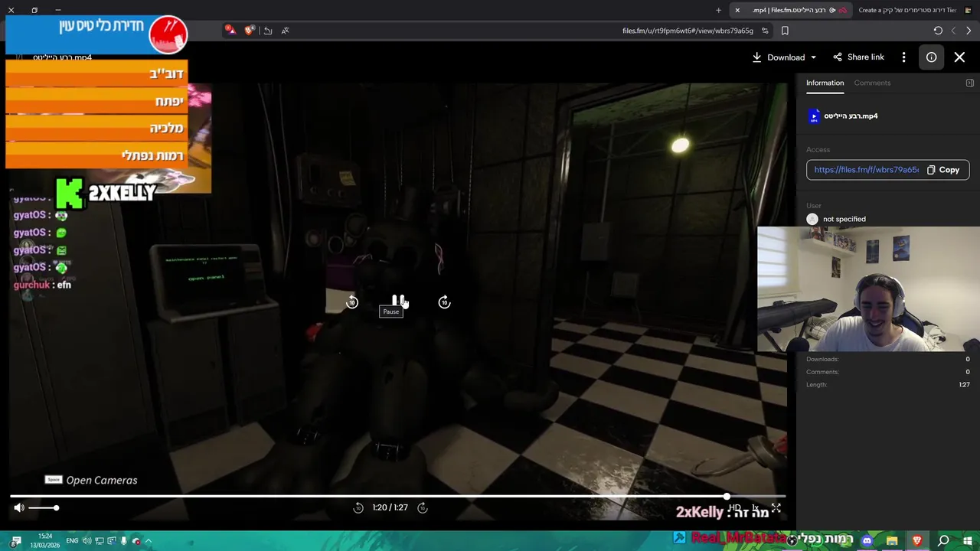This screenshot has height=551, width=980.
Task: Switch to the Comments tab
Action: [x=872, y=83]
